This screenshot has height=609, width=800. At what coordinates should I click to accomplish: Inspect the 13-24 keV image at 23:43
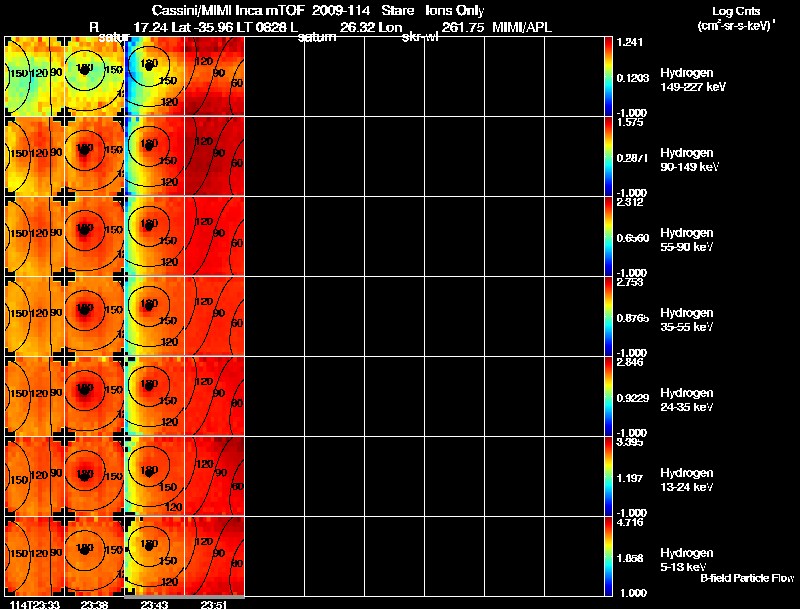pyautogui.click(x=155, y=477)
